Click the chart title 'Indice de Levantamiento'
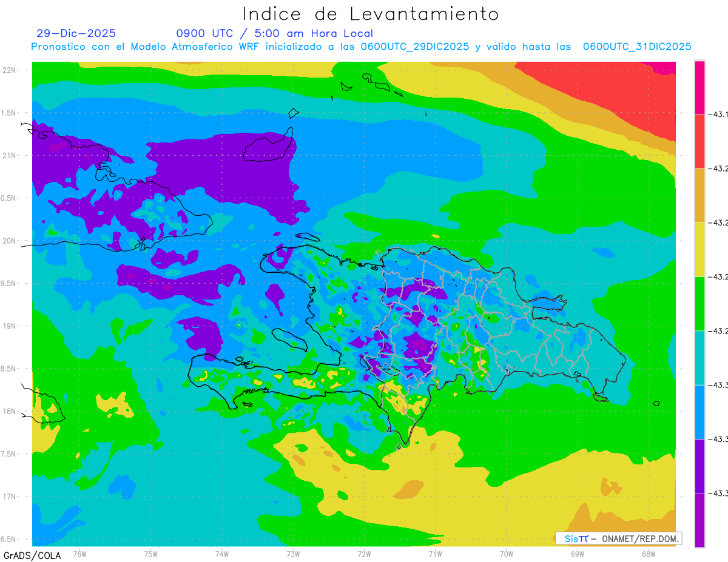Viewport: 728px width, 562px height. pos(371,14)
